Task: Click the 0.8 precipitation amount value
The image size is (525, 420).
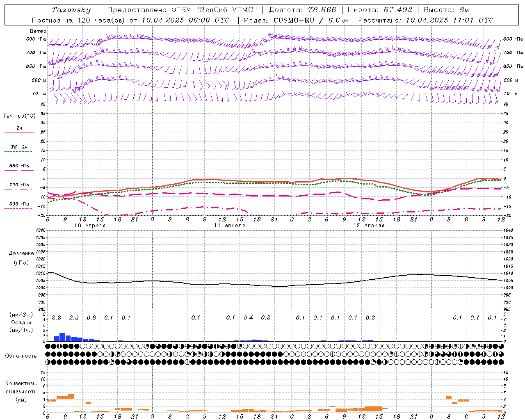Action: (91, 318)
